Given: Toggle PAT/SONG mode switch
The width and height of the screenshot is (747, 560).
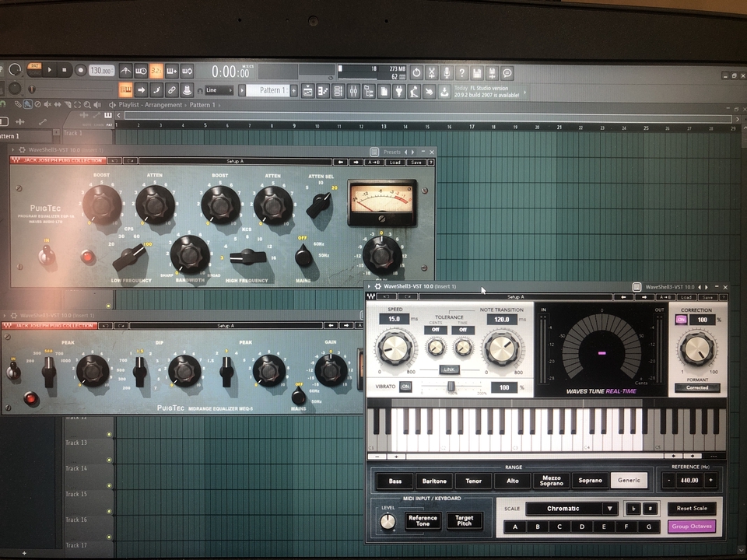Looking at the screenshot, I should (34, 69).
